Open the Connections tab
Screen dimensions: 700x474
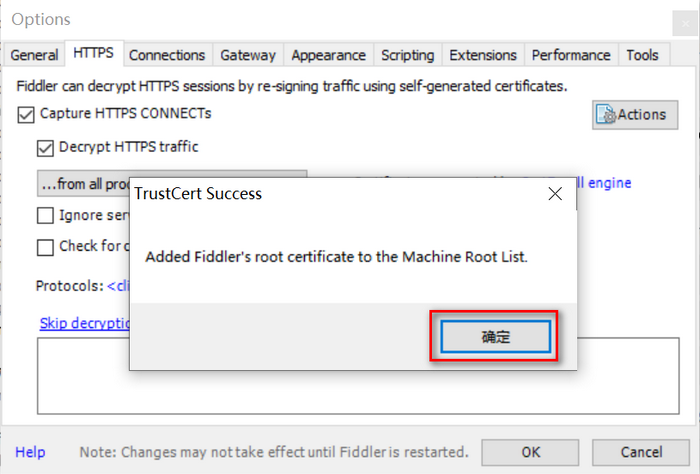coord(167,55)
